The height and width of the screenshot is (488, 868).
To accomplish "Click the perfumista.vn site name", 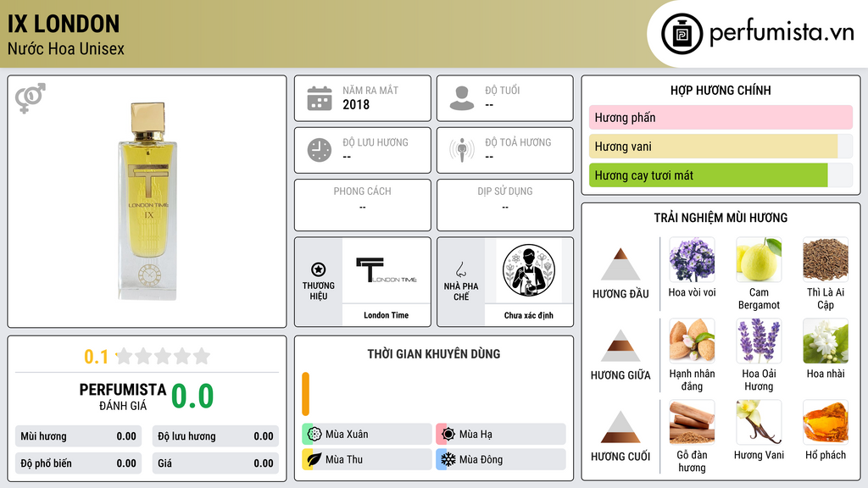I will [x=782, y=32].
